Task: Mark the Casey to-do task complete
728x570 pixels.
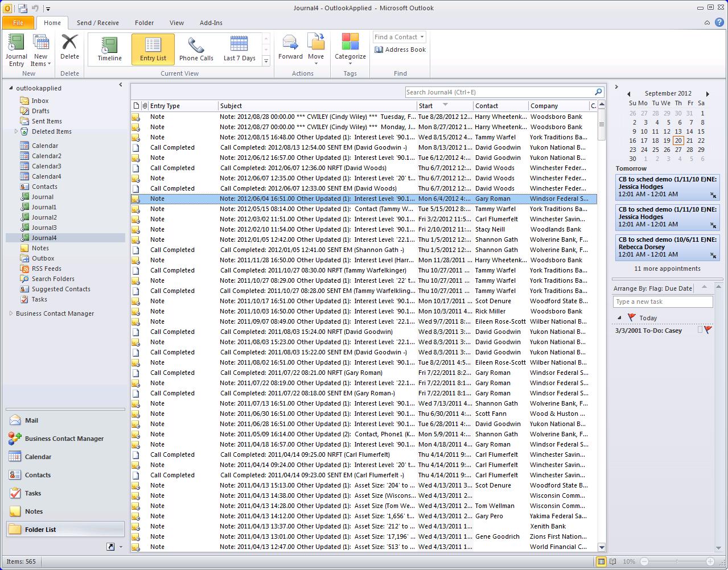Action: click(x=700, y=331)
